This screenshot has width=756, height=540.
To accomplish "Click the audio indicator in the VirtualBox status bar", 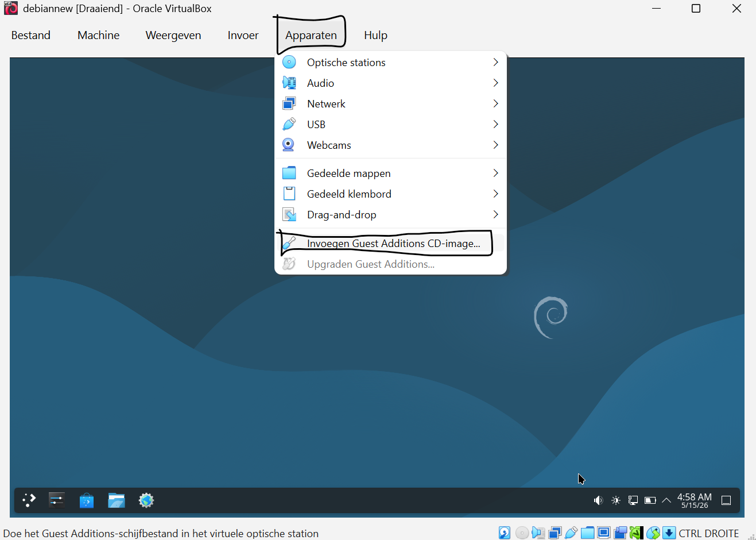I will pos(538,533).
